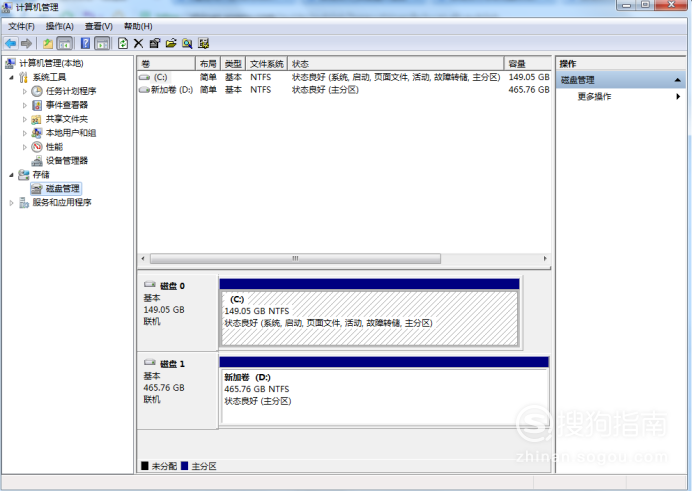Collapse the 存储 tree node
The height and width of the screenshot is (491, 692).
tap(11, 175)
